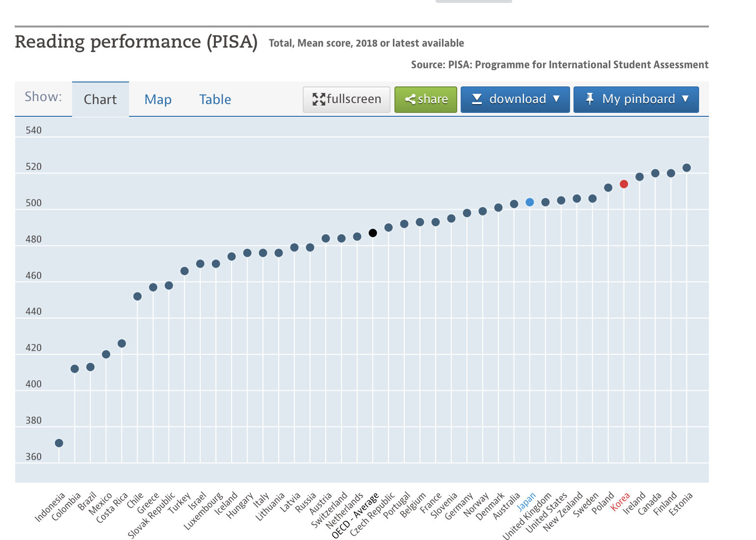Image resolution: width=756 pixels, height=540 pixels.
Task: Expand the download dropdown arrow
Action: point(556,99)
